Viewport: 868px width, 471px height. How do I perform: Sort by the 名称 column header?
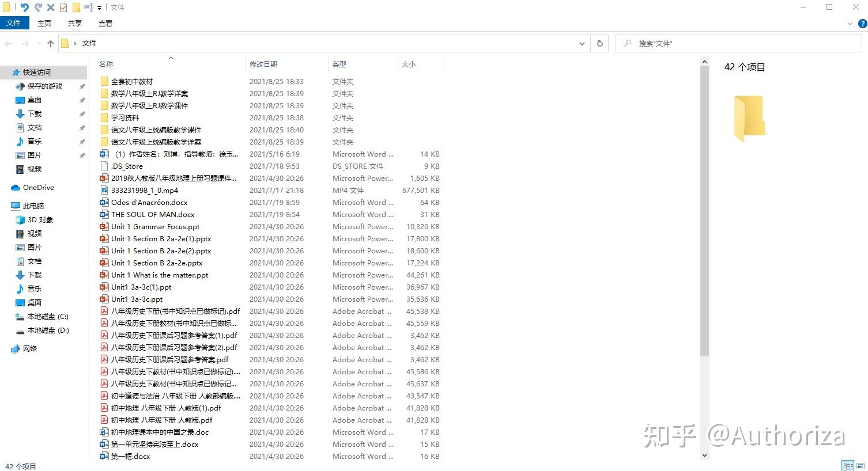106,64
